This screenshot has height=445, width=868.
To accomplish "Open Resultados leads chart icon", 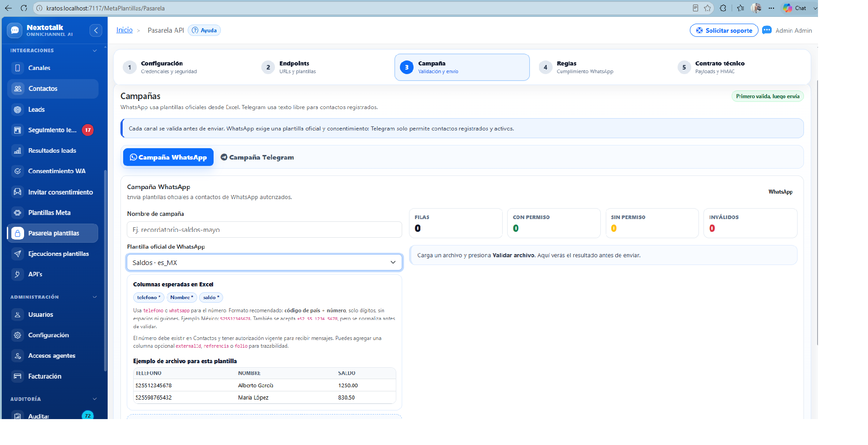I will click(18, 150).
